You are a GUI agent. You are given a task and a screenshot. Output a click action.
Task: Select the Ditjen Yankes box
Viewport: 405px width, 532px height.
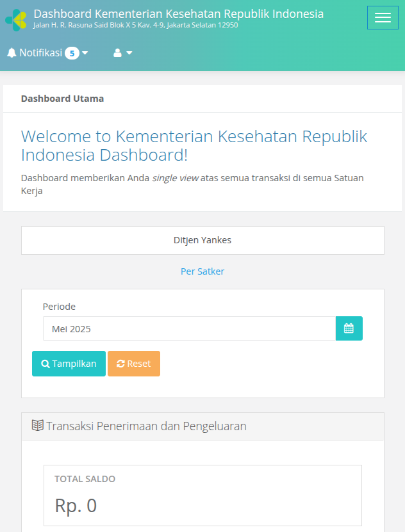click(202, 240)
